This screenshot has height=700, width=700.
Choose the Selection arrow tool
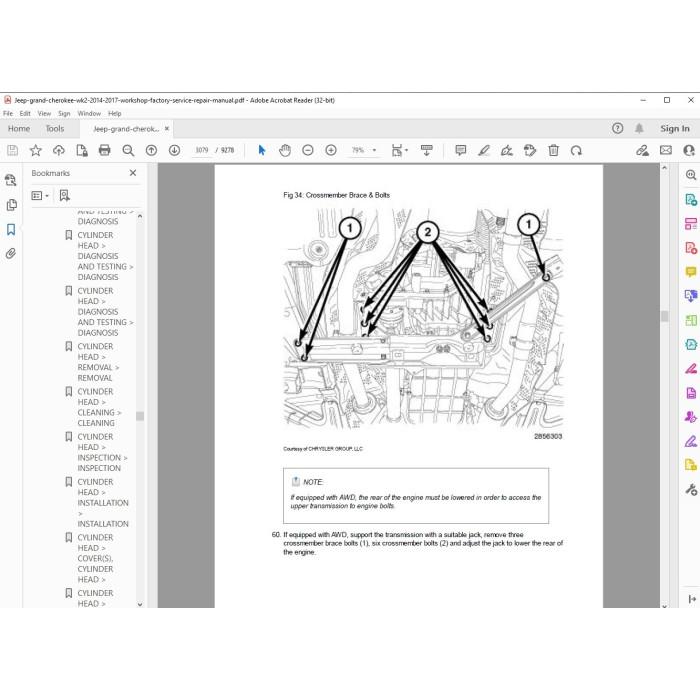pos(262,150)
